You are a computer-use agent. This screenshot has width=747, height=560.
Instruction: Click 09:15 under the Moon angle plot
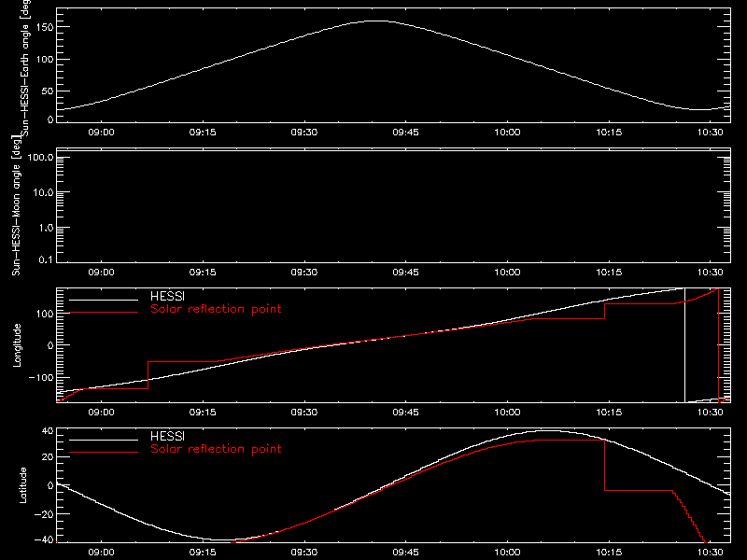[203, 272]
